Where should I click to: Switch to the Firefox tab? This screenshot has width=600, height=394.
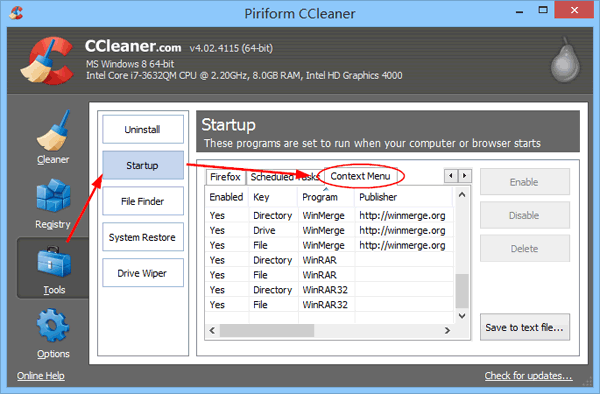225,177
